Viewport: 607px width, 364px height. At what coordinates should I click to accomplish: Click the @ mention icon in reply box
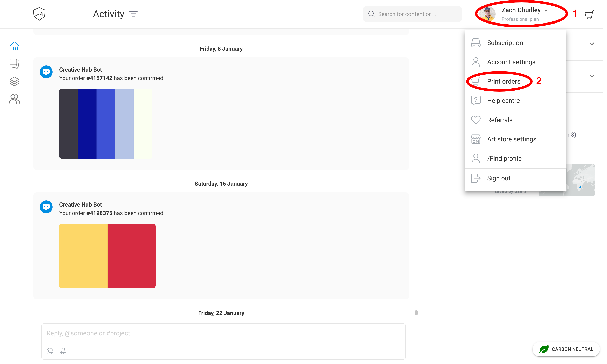(x=50, y=351)
